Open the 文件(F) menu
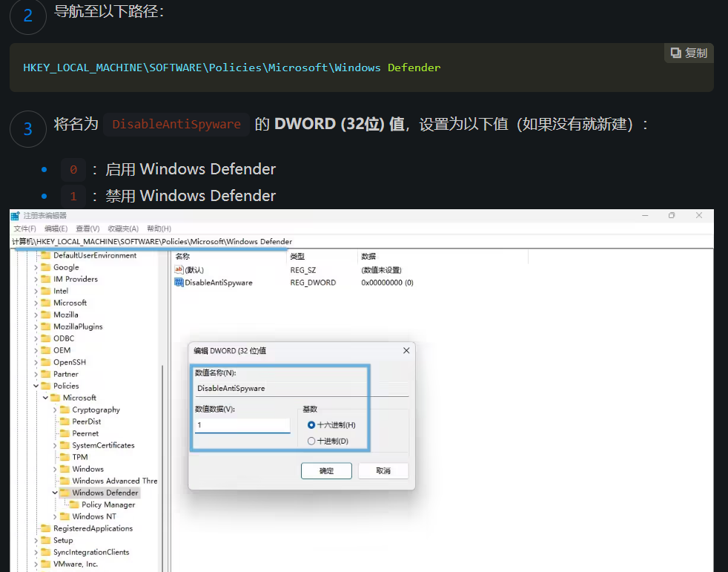The image size is (728, 572). [25, 229]
